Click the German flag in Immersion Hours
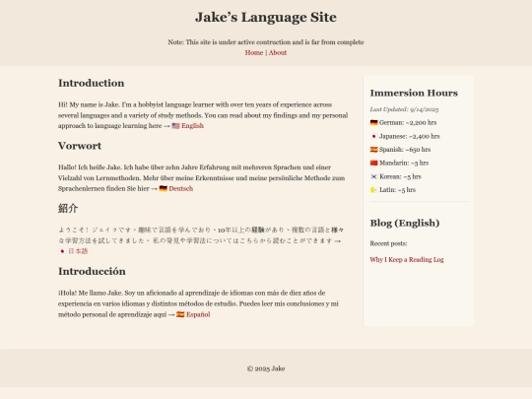Viewport: 532px width, 399px height. pos(374,122)
